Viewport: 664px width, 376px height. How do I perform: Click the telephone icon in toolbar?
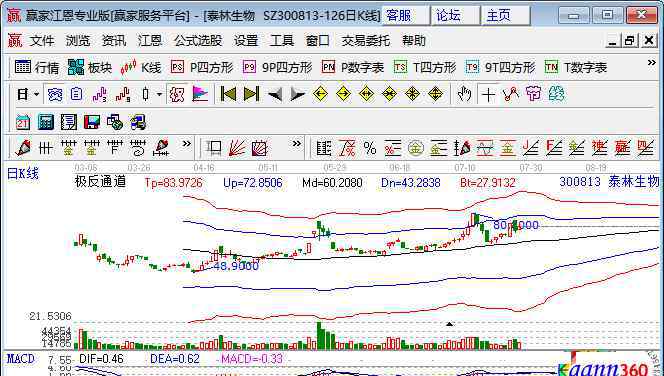pyautogui.click(x=55, y=94)
